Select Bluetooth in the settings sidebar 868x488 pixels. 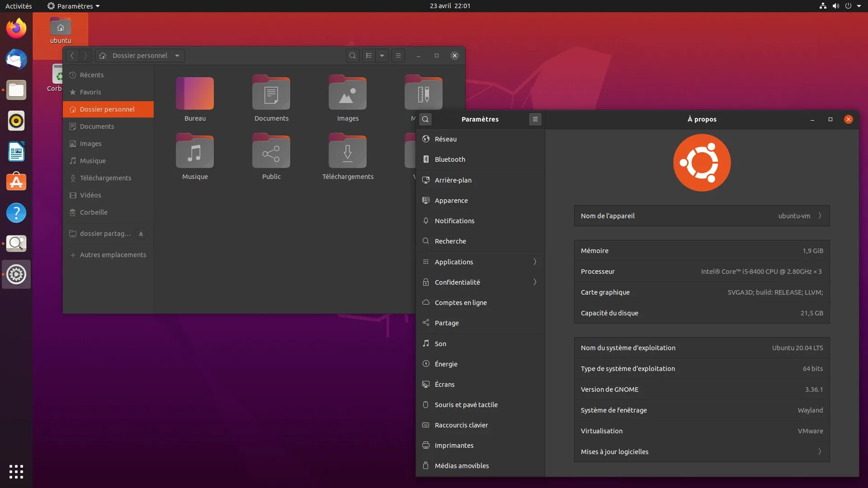tap(450, 160)
